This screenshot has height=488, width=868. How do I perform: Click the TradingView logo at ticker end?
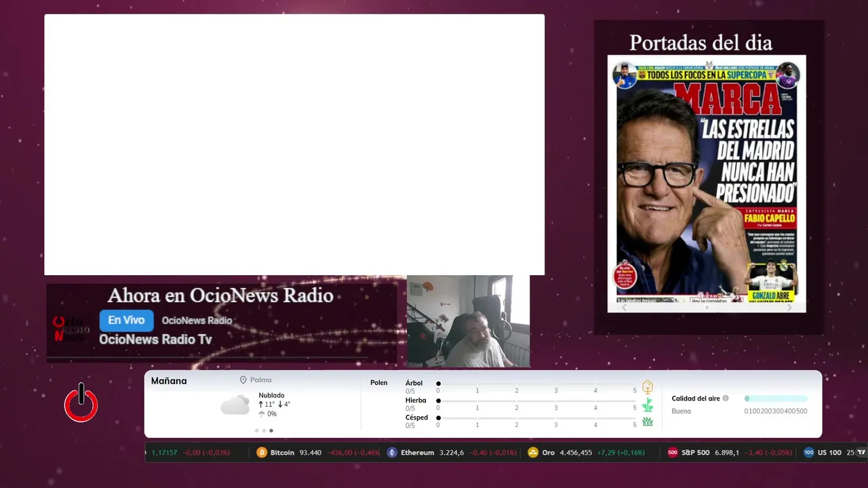862,452
